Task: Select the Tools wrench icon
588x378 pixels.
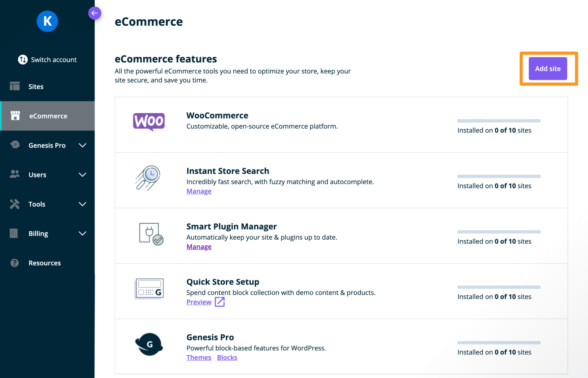Action: pos(14,204)
